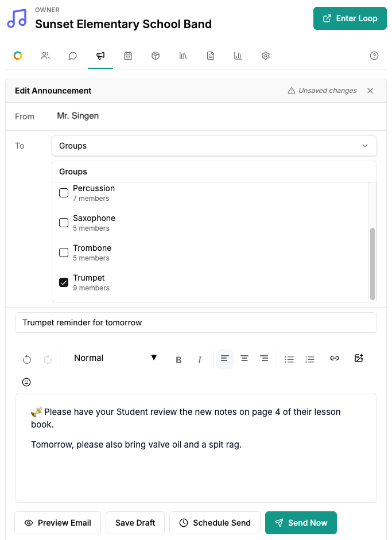Image resolution: width=392 pixels, height=540 pixels.
Task: Open the members people tab icon
Action: (45, 56)
